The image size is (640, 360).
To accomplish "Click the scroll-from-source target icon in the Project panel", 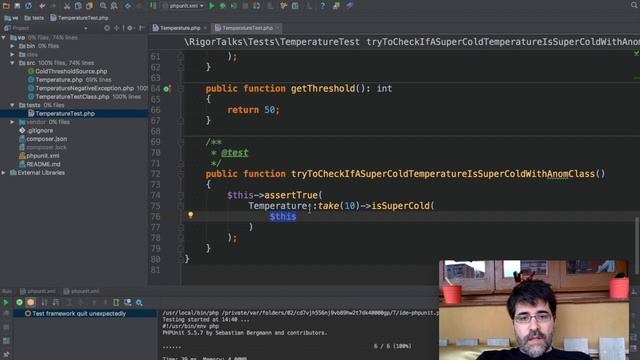I will click(x=107, y=28).
